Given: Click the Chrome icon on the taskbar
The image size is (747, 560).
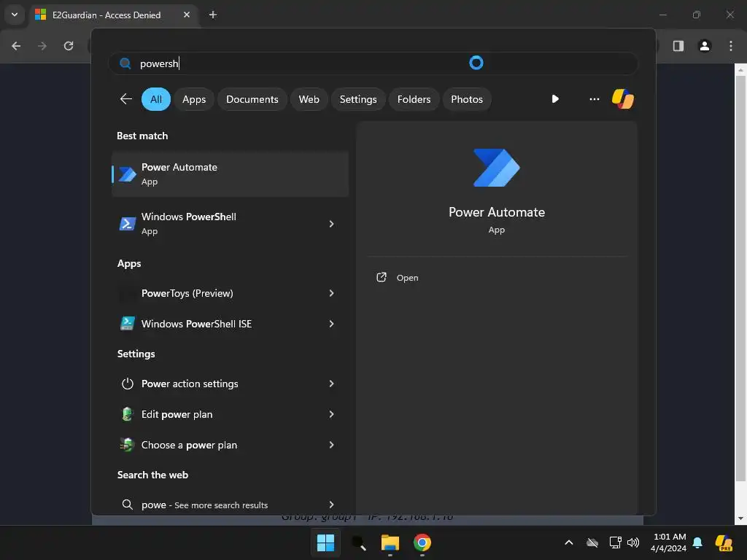Looking at the screenshot, I should point(422,542).
